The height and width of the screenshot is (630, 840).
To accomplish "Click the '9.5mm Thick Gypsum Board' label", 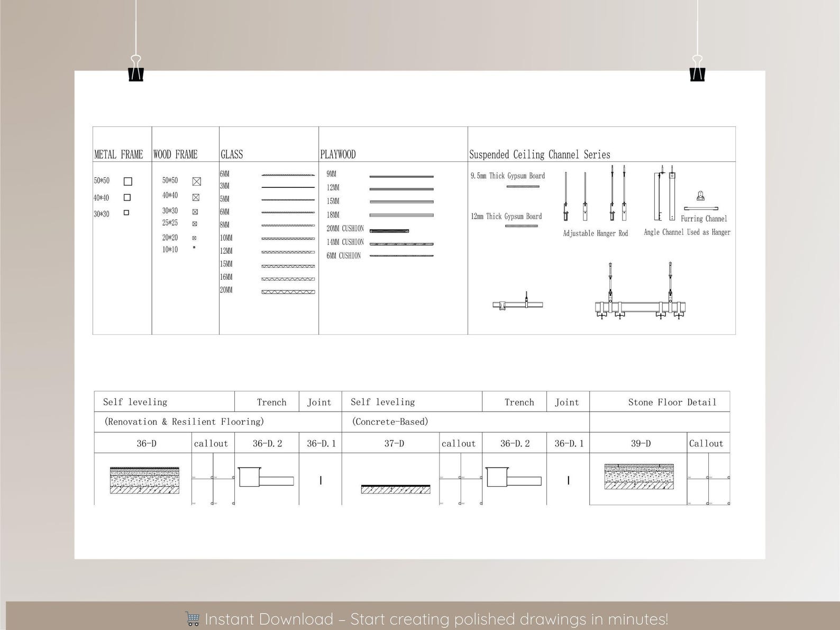I will pos(508,176).
